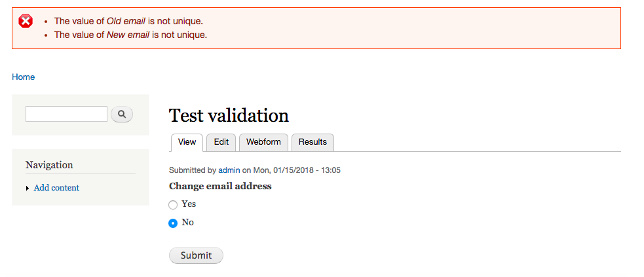Image resolution: width=644 pixels, height=277 pixels.
Task: Open the admin author profile link
Action: point(229,170)
